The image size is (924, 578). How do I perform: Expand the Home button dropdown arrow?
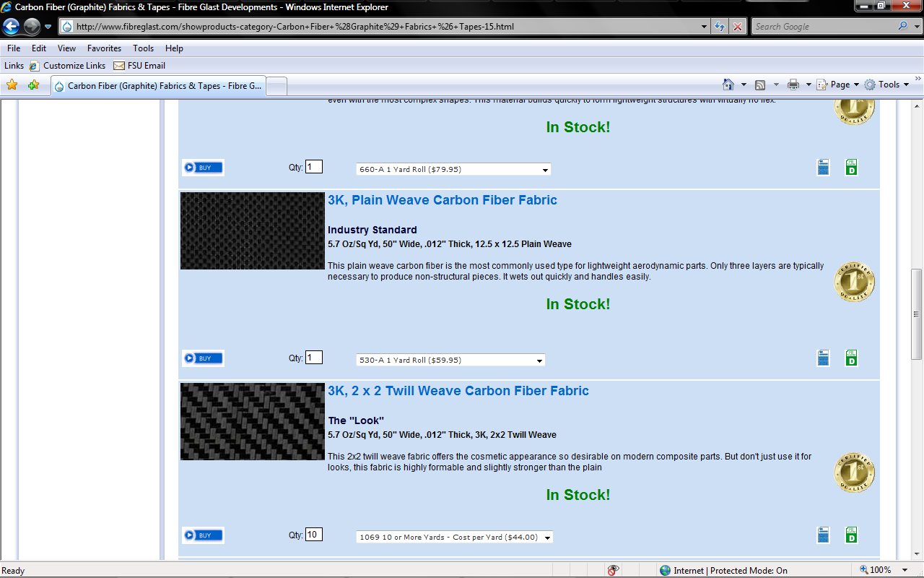pyautogui.click(x=744, y=85)
